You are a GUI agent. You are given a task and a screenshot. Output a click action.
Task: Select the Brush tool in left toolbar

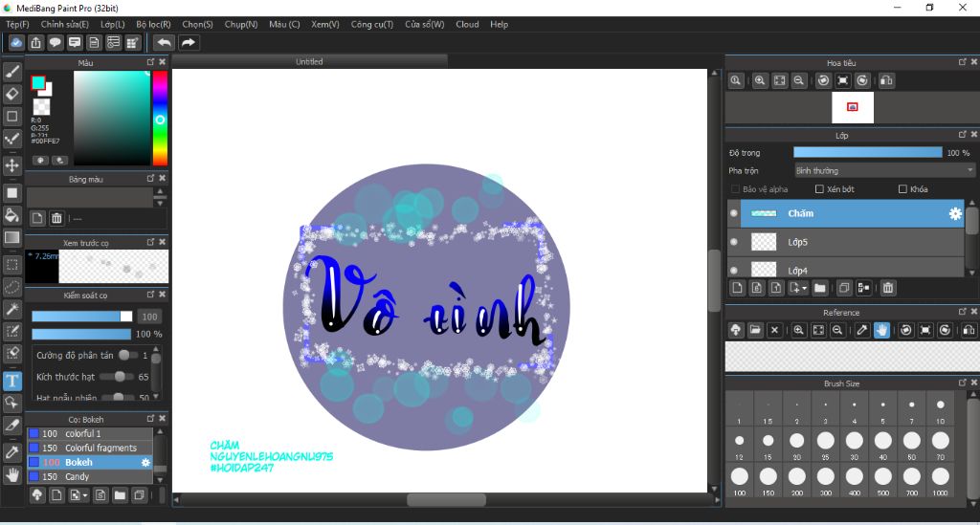click(x=11, y=72)
